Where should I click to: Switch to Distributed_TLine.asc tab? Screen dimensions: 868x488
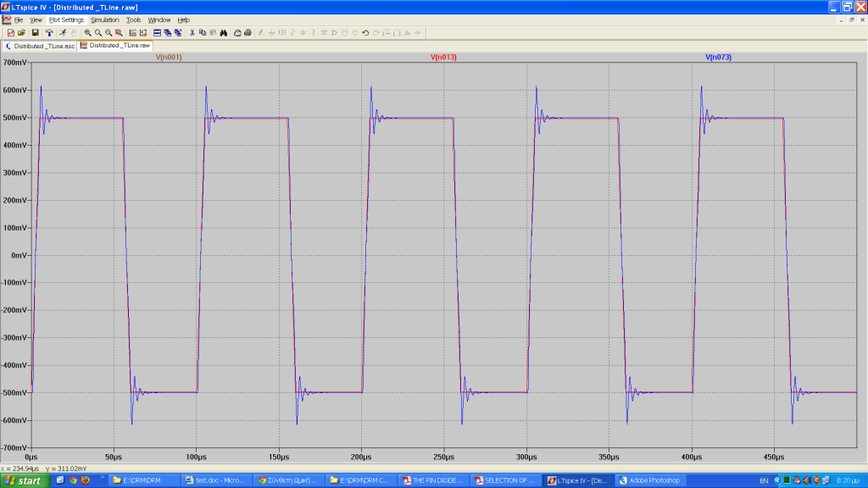pyautogui.click(x=41, y=46)
